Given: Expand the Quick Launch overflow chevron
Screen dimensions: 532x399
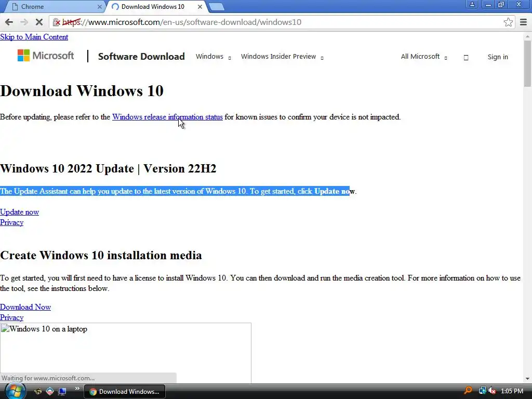Looking at the screenshot, I should (x=77, y=389).
